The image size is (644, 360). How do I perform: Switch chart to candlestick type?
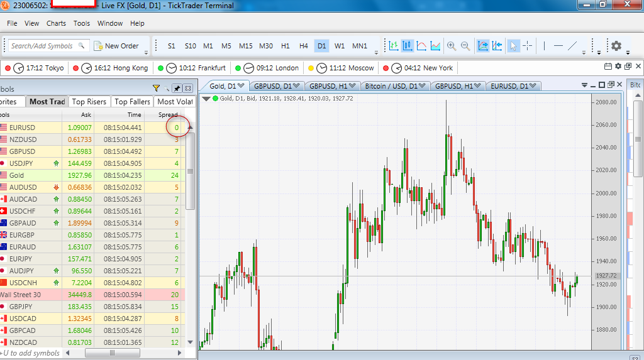[408, 46]
